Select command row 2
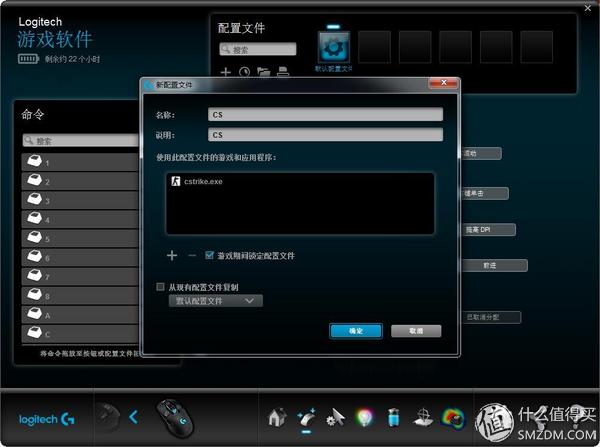This screenshot has width=600, height=447. pos(80,181)
